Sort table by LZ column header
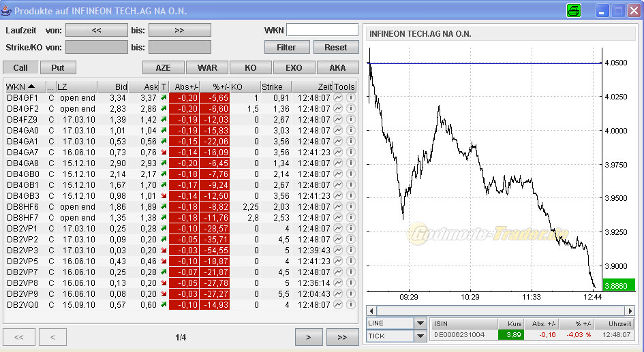The height and width of the screenshot is (352, 644). [x=77, y=86]
